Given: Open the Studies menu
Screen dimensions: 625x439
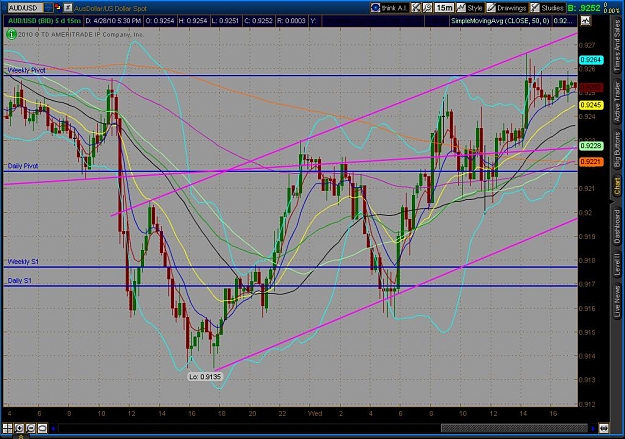Looking at the screenshot, I should (x=547, y=8).
